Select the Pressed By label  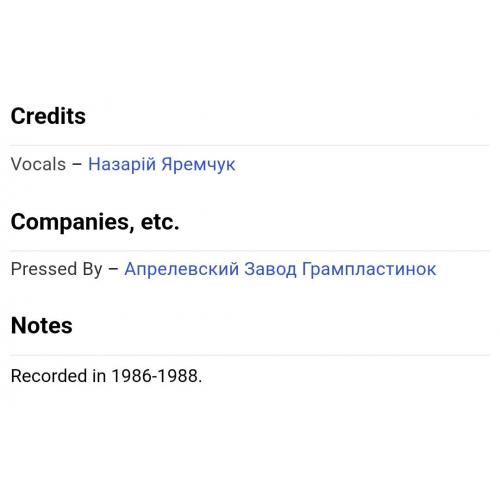(x=56, y=269)
